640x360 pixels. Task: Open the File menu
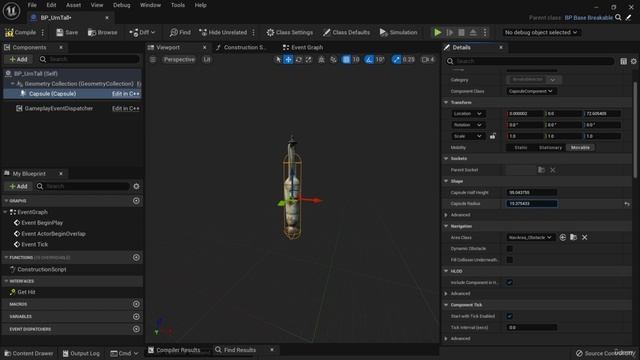click(32, 5)
